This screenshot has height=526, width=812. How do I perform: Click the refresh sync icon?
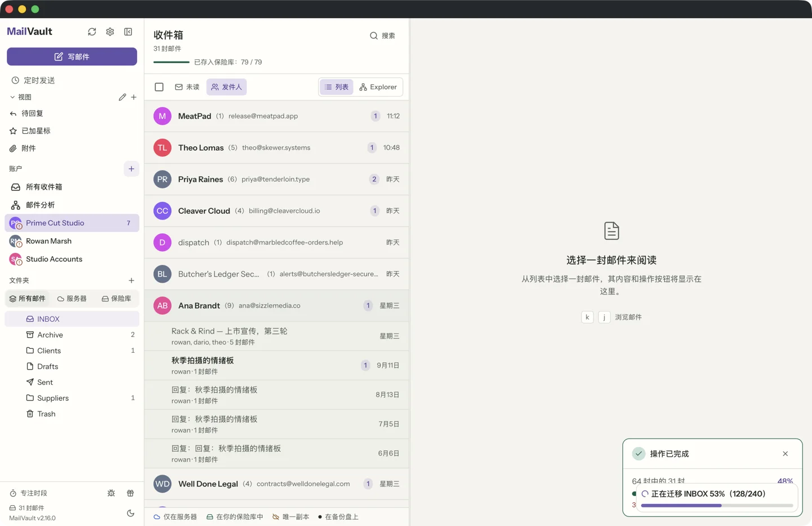[92, 32]
